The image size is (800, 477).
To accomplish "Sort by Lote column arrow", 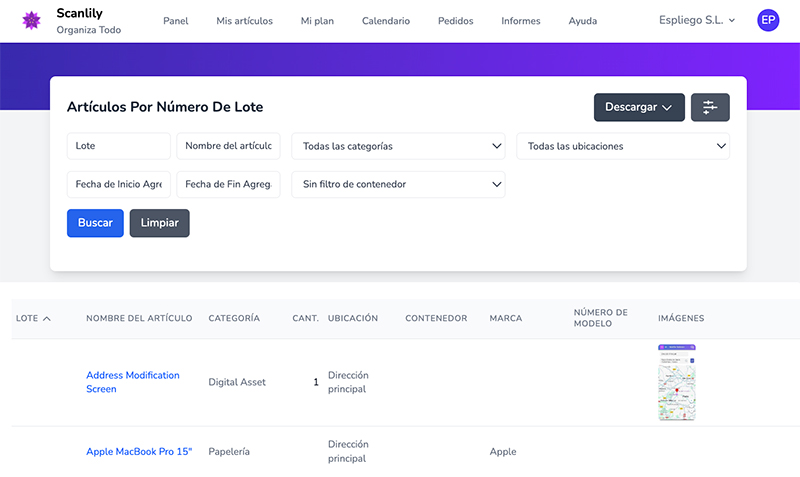I will (x=46, y=319).
